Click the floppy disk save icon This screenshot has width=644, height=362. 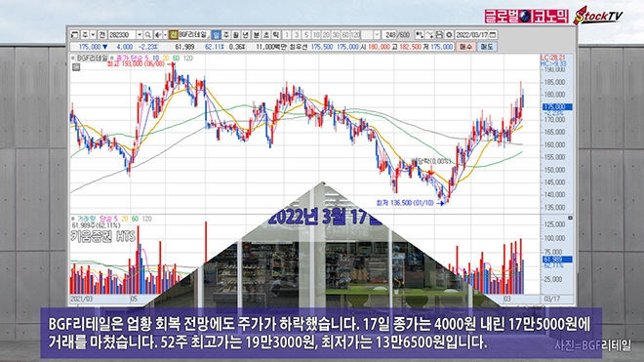[439, 35]
